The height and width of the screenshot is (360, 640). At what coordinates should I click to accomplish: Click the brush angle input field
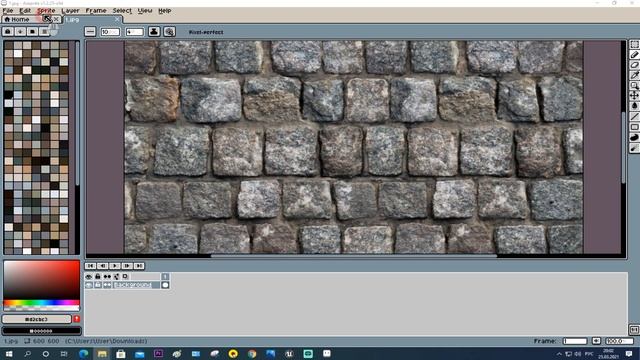[134, 32]
